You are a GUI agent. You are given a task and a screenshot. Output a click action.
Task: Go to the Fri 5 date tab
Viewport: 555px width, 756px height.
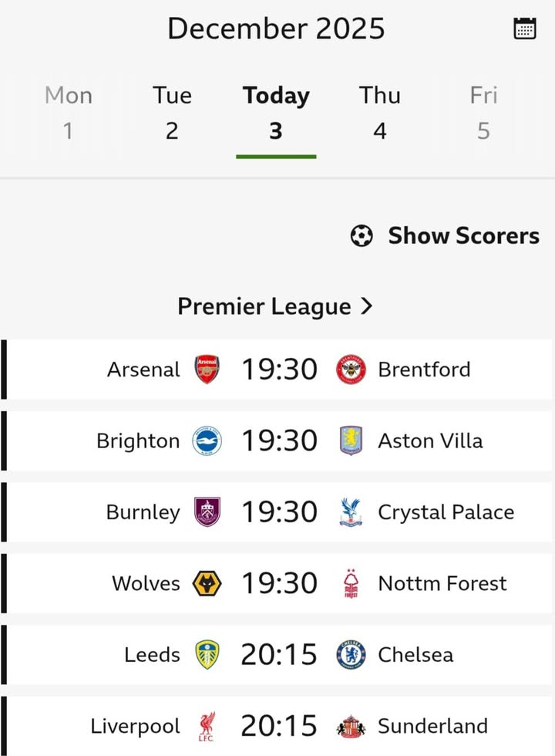483,113
